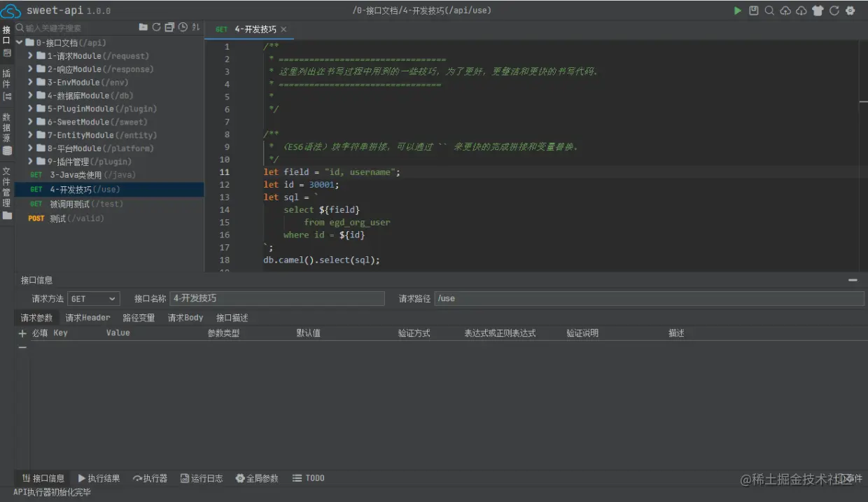This screenshot has height=502, width=868.
Task: Click code line 18 db.camel().select(sql)
Action: 322,260
